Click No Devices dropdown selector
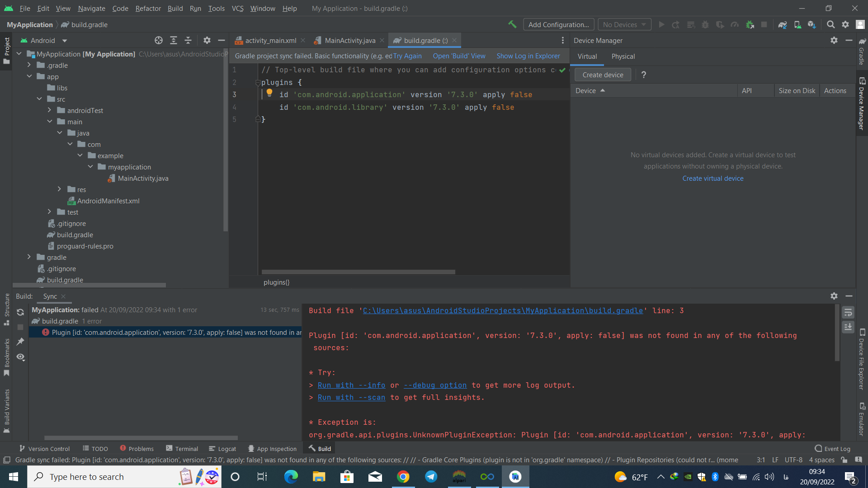 coord(623,24)
